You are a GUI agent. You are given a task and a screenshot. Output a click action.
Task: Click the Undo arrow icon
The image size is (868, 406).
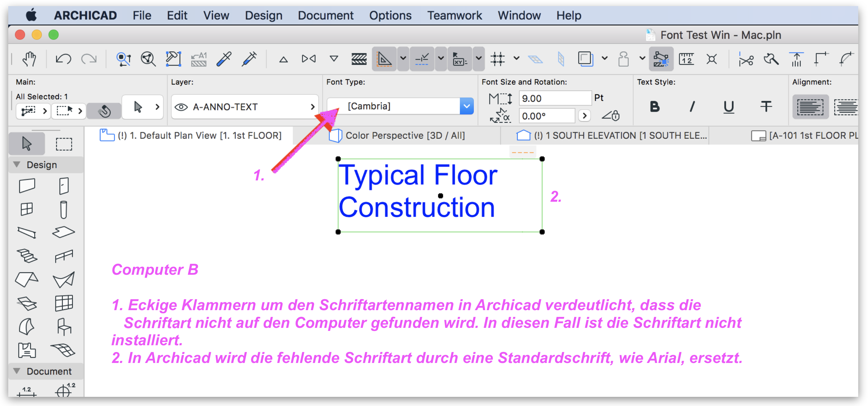click(63, 59)
